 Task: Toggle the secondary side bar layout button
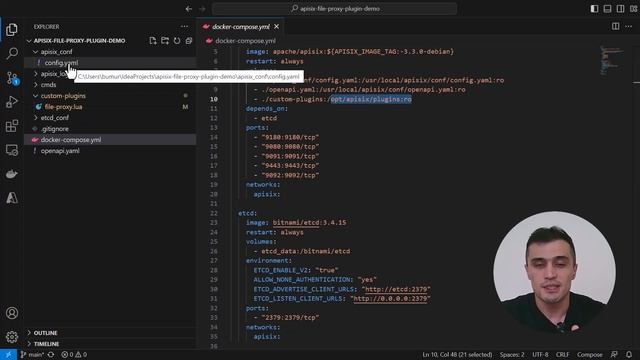point(620,9)
